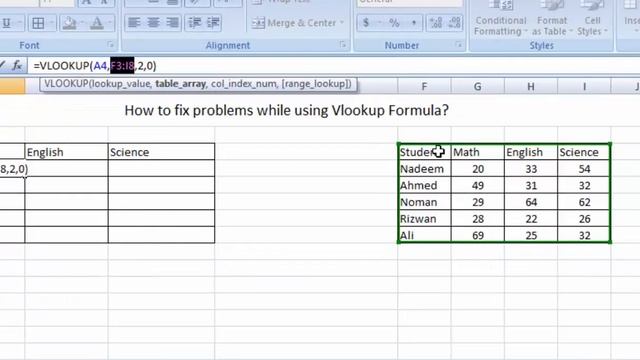Screen dimensions: 640x360
Task: Open the Fill Color dropdown arrow
Action: 82,23
